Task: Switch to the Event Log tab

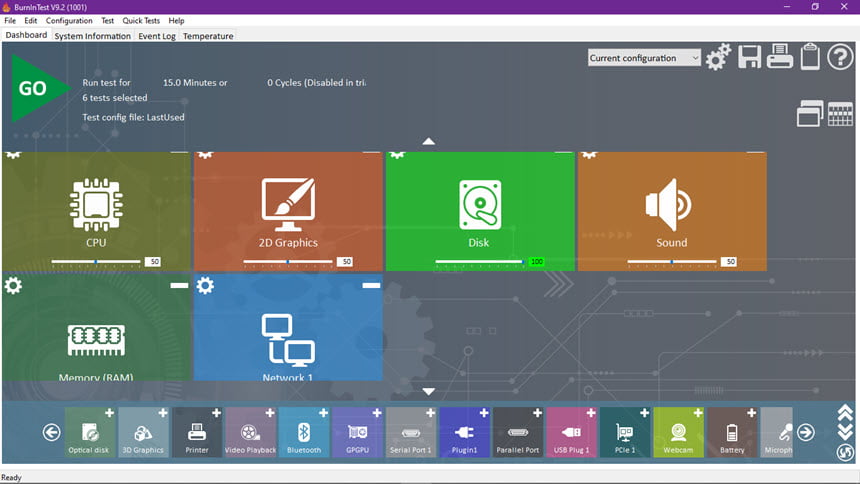Action: tap(157, 36)
